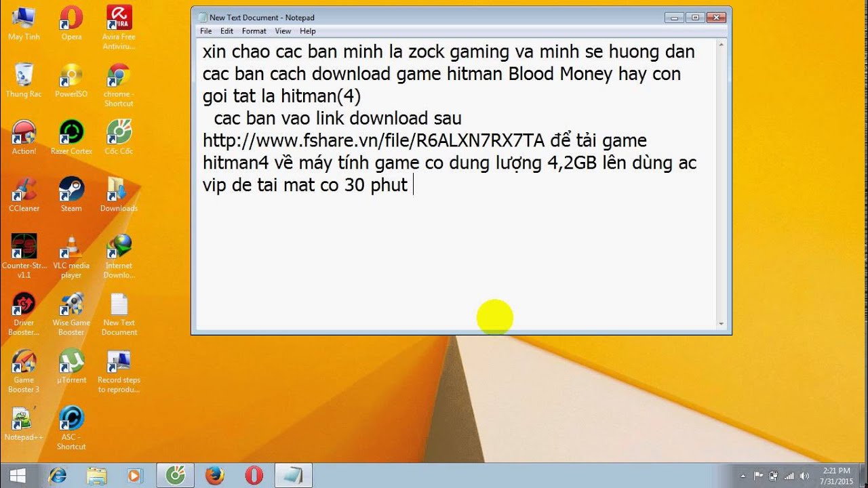Open the ASC Shortcut desktop icon
Image resolution: width=868 pixels, height=488 pixels.
[x=71, y=428]
